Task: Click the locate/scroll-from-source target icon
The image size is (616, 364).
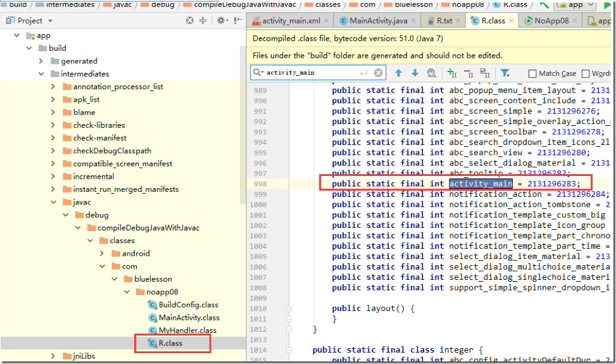Action: tap(190, 20)
